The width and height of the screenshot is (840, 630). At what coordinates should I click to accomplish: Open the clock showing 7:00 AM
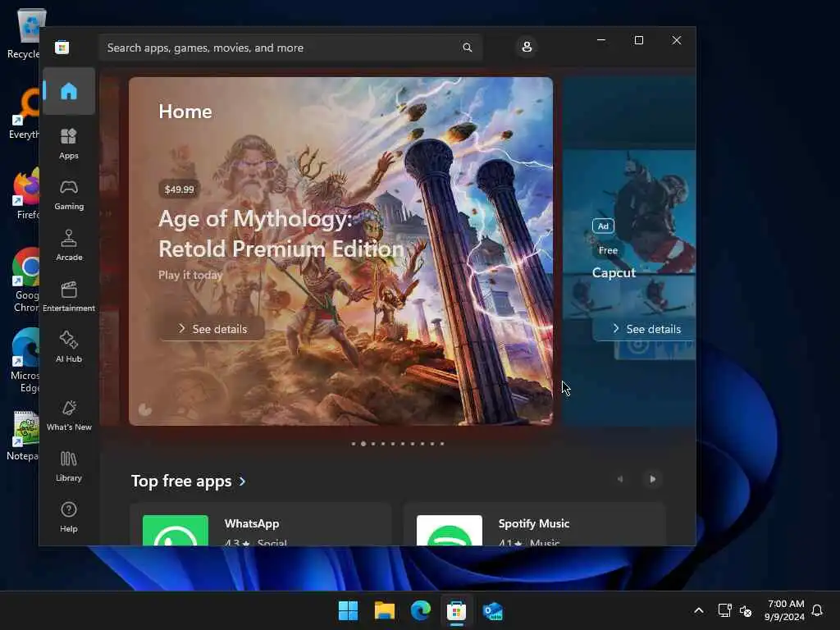(784, 610)
